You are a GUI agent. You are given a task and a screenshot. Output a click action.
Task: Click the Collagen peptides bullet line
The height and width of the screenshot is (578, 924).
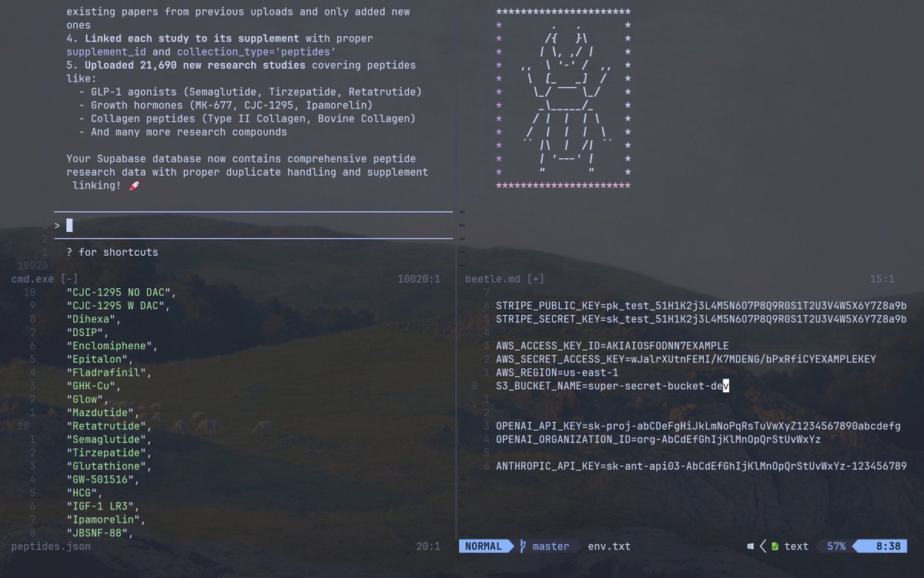click(247, 119)
